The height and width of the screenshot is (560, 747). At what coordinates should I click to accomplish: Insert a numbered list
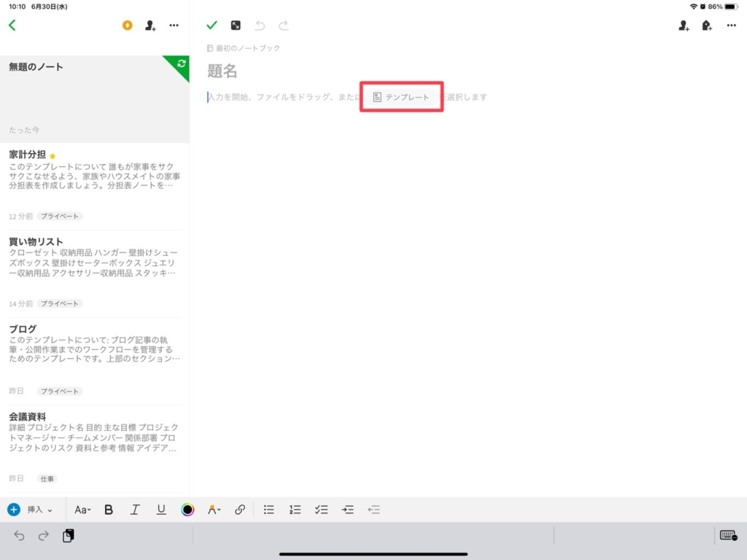(x=295, y=510)
